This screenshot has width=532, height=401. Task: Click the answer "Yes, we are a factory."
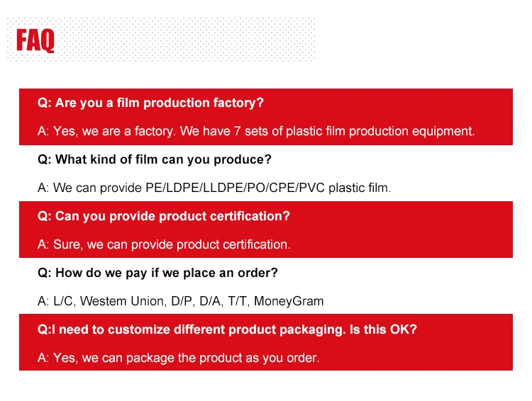pyautogui.click(x=107, y=131)
